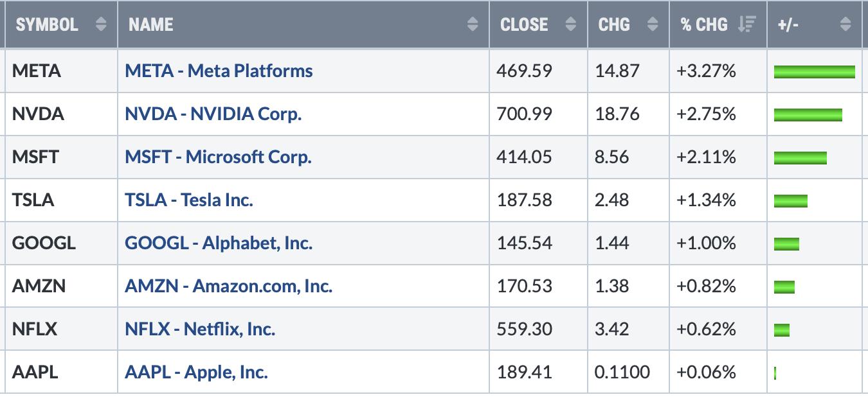The width and height of the screenshot is (868, 397).
Task: Open TSLA - Tesla Inc. link
Action: point(189,200)
